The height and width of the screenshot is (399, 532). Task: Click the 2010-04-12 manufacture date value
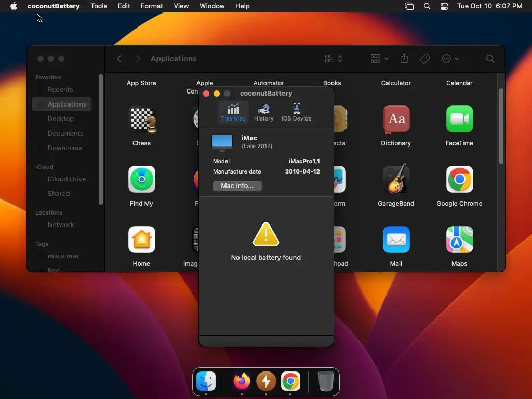click(x=302, y=171)
